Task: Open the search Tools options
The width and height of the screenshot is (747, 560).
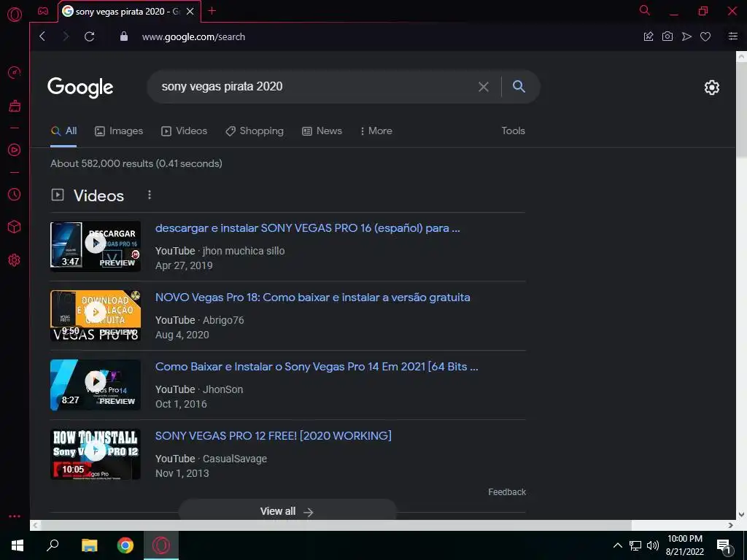Action: tap(513, 131)
